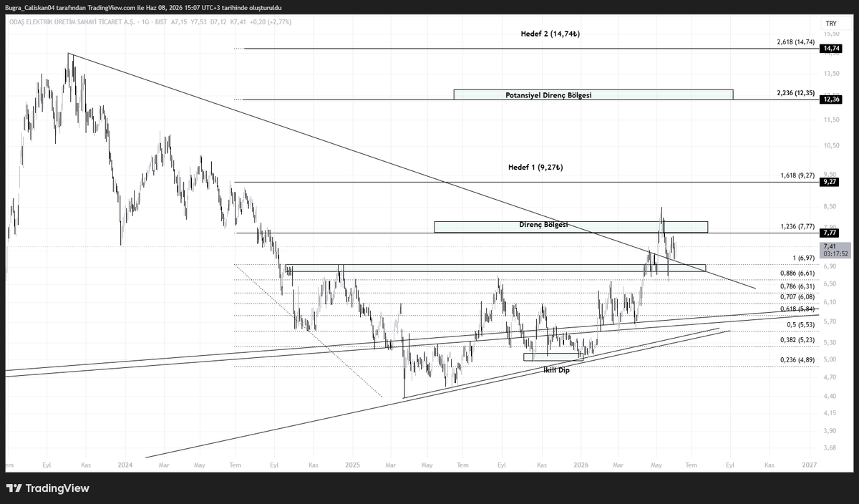Click the 5,00 price axis value
This screenshot has height=504, width=859.
pyautogui.click(x=830, y=359)
